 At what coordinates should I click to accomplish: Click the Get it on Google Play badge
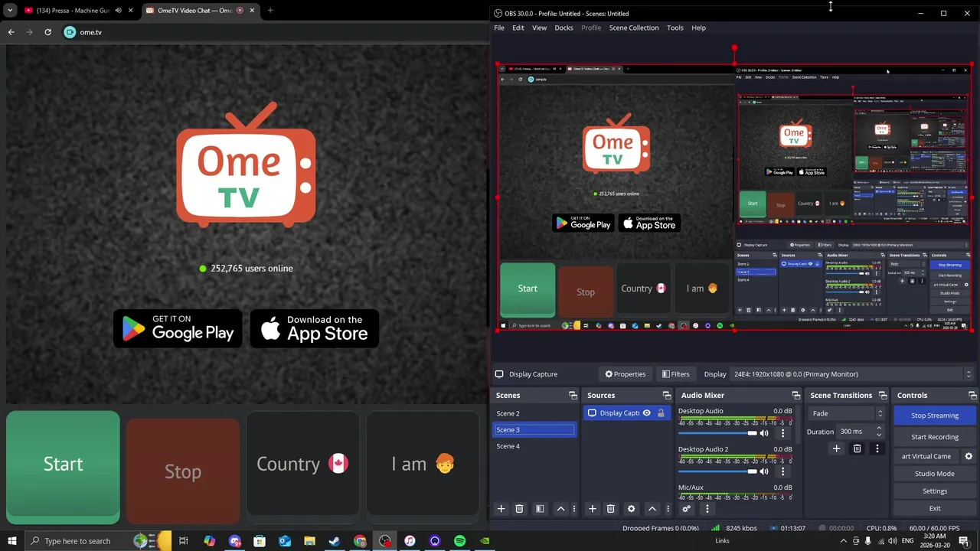(x=178, y=328)
